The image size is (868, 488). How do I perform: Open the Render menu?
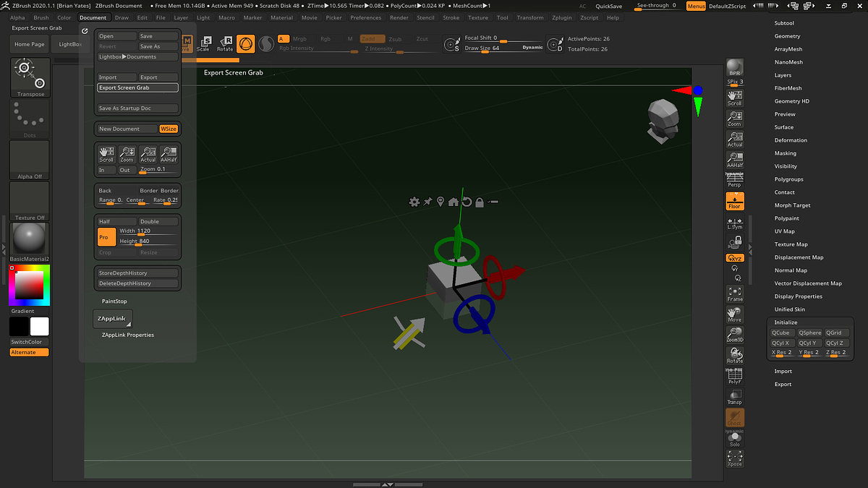click(x=399, y=17)
